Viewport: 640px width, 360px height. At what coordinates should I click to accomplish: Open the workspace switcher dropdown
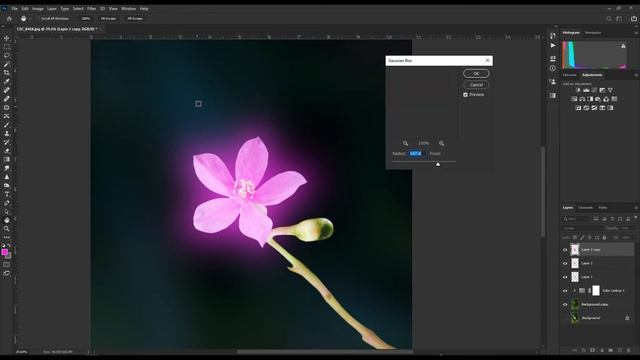click(619, 18)
